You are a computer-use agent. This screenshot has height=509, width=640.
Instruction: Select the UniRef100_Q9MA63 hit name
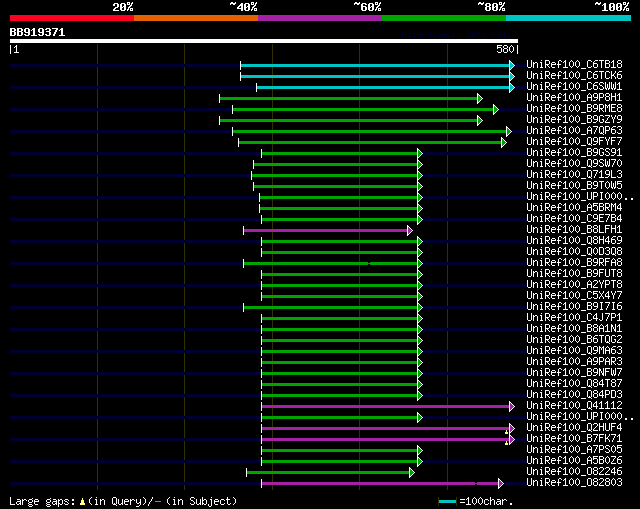574,351
